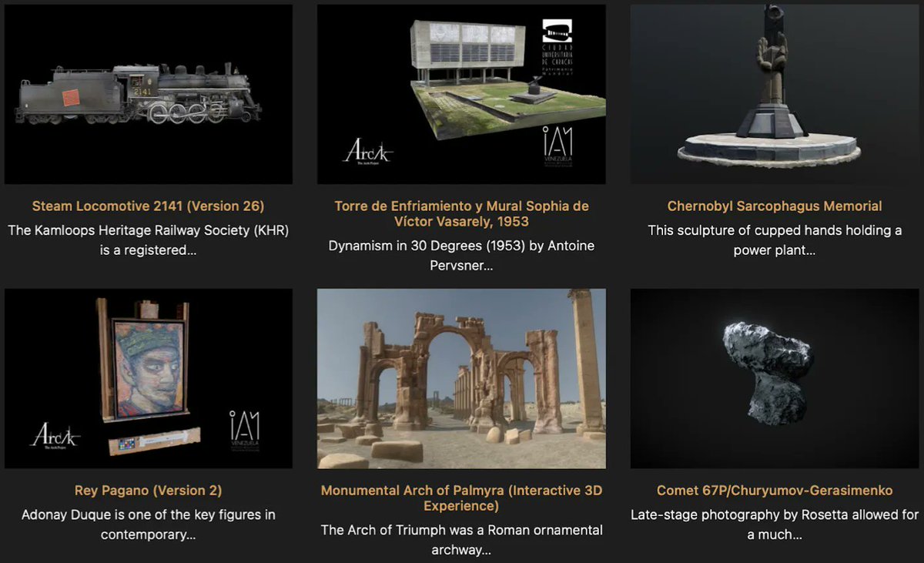Click the Arch of Triumph description text
Screen dimensions: 924x563
coord(461,540)
